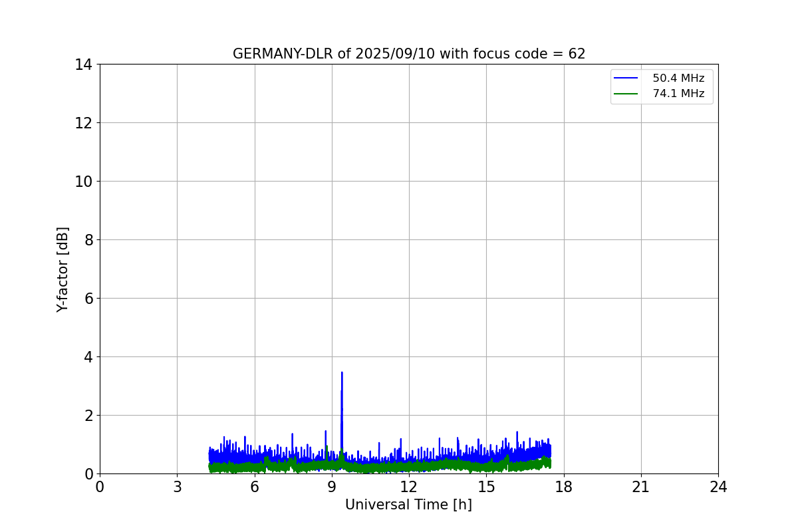The width and height of the screenshot is (798, 532).
Task: Click x-axis tick label 0
Action: (100, 487)
